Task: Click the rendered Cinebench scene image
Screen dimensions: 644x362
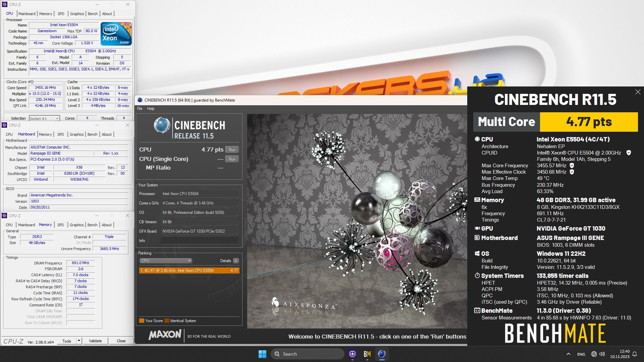Action: click(x=357, y=221)
